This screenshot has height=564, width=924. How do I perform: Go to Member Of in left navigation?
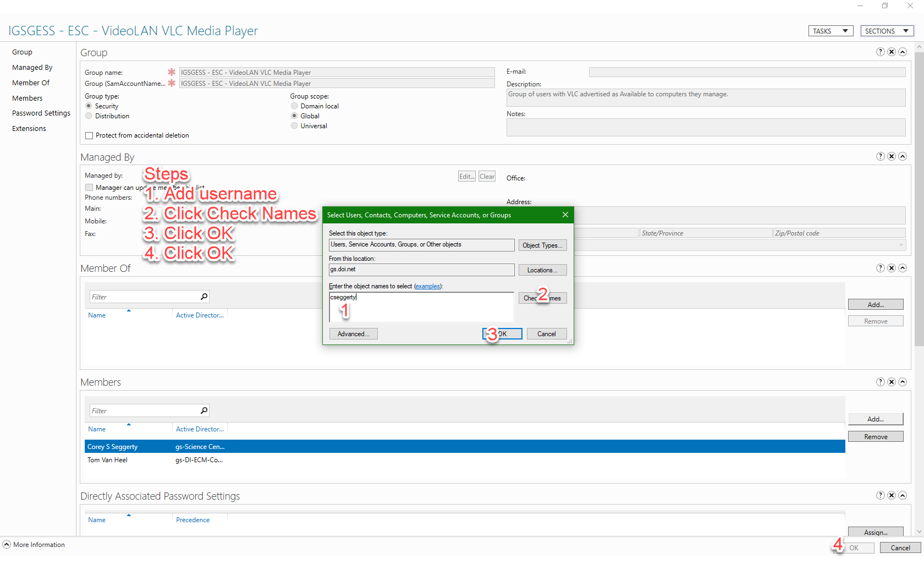pyautogui.click(x=31, y=83)
